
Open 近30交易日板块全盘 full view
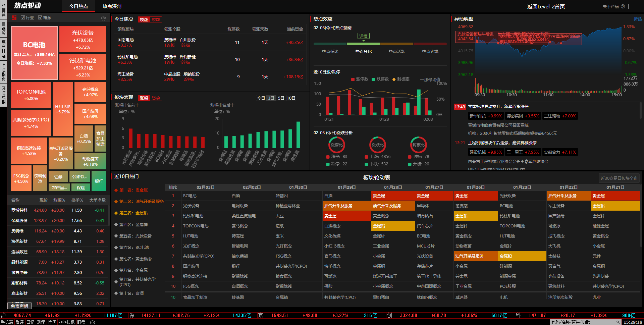619,178
